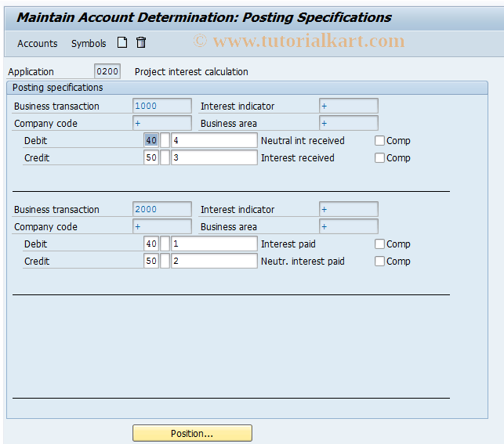This screenshot has height=444, width=504.
Task: Click the Delete trash can icon
Action: point(141,42)
